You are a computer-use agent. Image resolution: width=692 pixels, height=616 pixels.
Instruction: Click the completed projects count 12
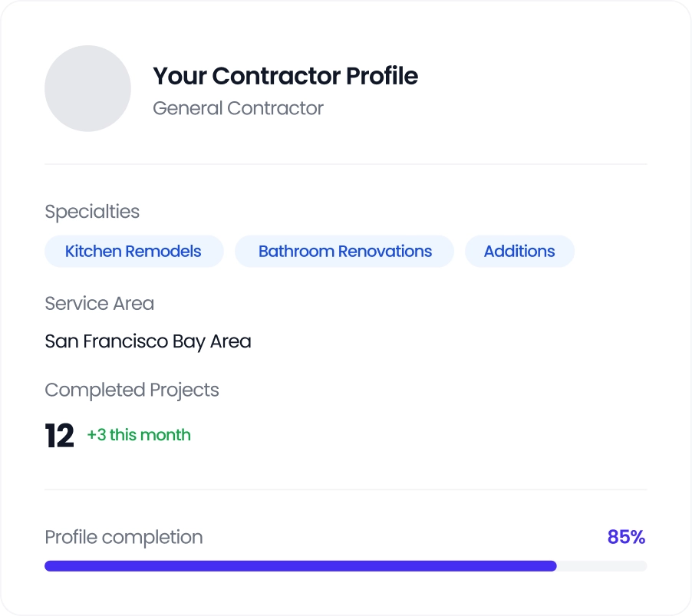[60, 434]
